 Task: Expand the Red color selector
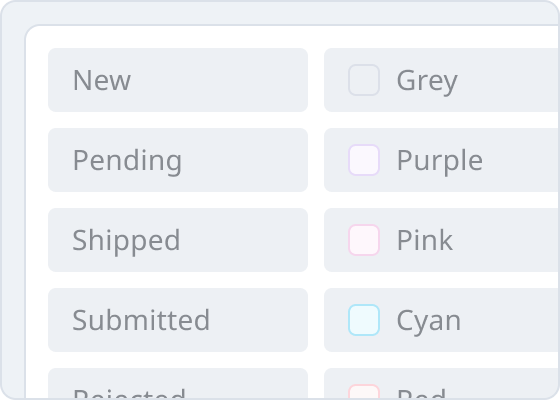441,383
